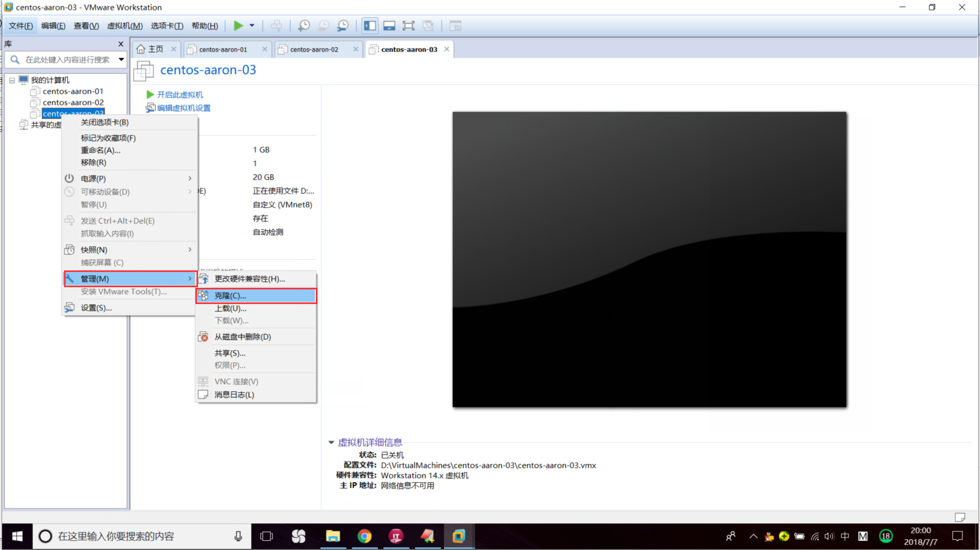
Task: Click the message log icon in status bar
Action: click(960, 517)
